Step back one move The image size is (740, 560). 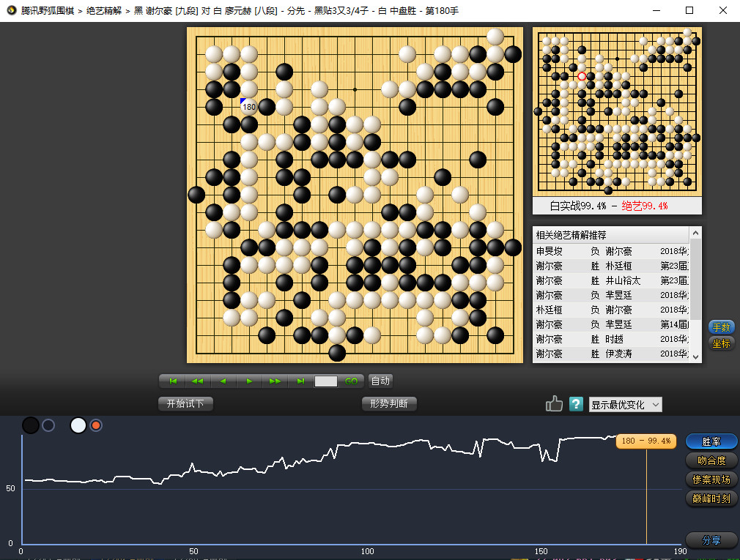(223, 381)
